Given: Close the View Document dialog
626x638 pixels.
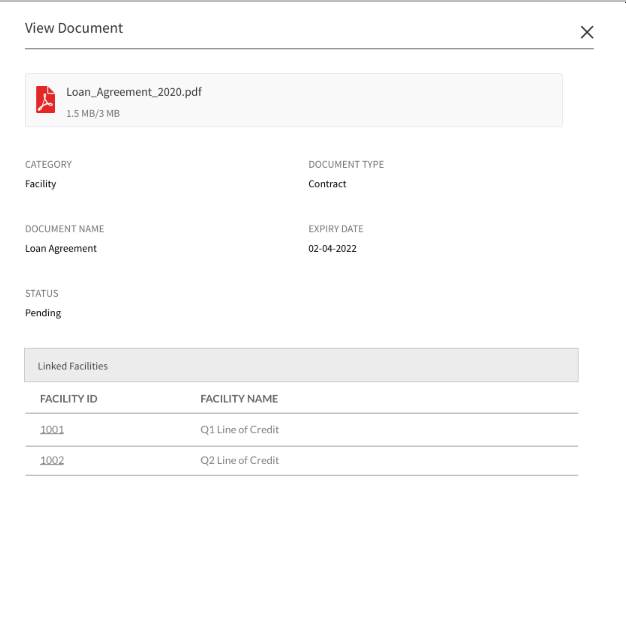Looking at the screenshot, I should click(587, 32).
